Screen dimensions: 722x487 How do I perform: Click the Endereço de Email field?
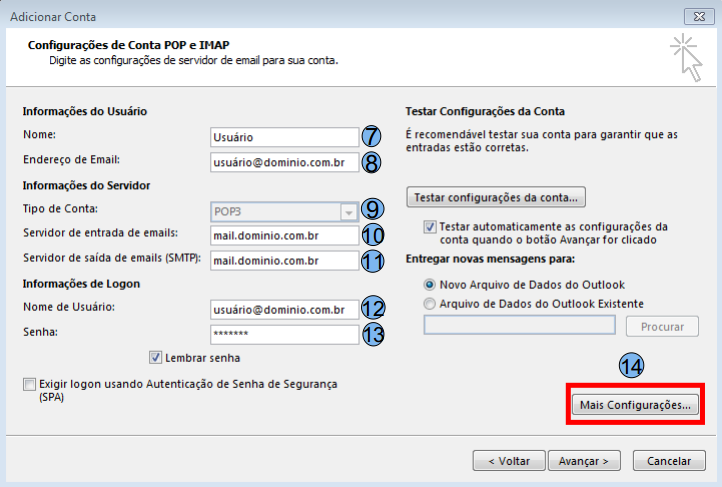click(284, 162)
